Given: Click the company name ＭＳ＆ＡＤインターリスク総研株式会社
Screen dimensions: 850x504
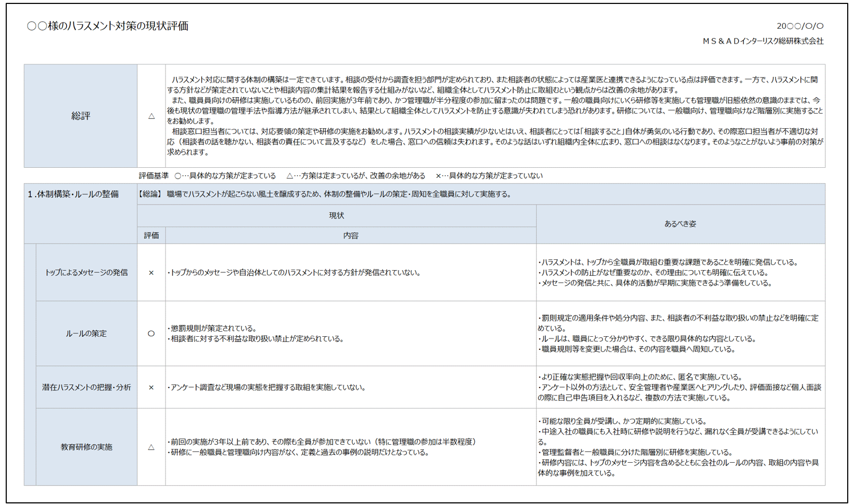Looking at the screenshot, I should pyautogui.click(x=763, y=41).
